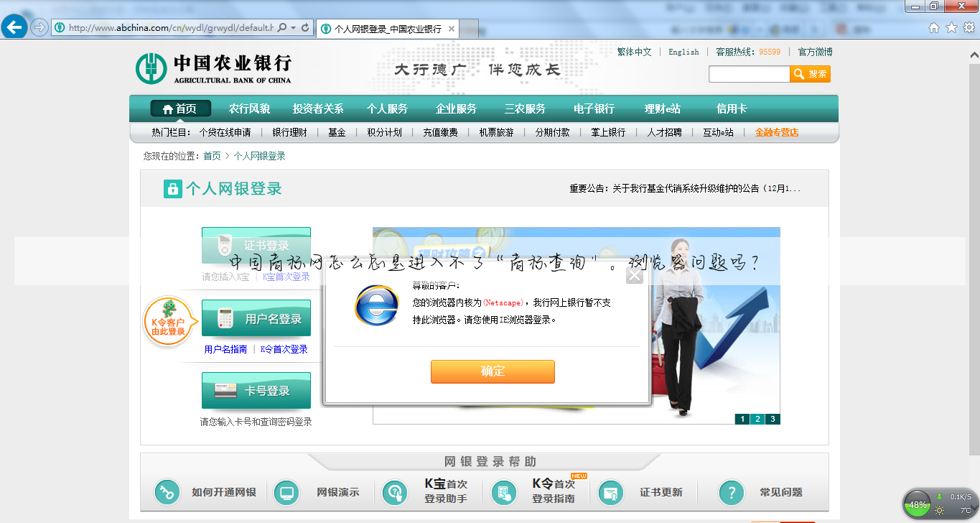The width and height of the screenshot is (980, 523).
Task: Open 电子银行 menu
Action: tap(594, 108)
